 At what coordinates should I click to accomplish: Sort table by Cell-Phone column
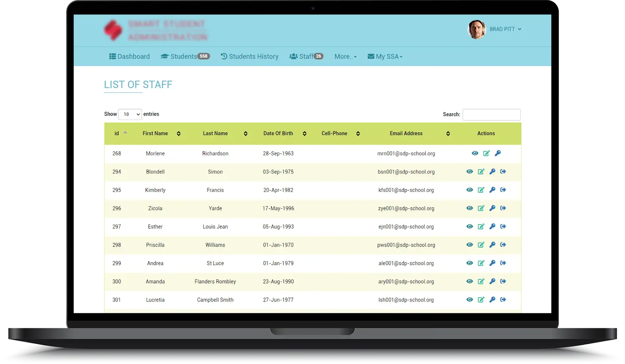point(340,133)
